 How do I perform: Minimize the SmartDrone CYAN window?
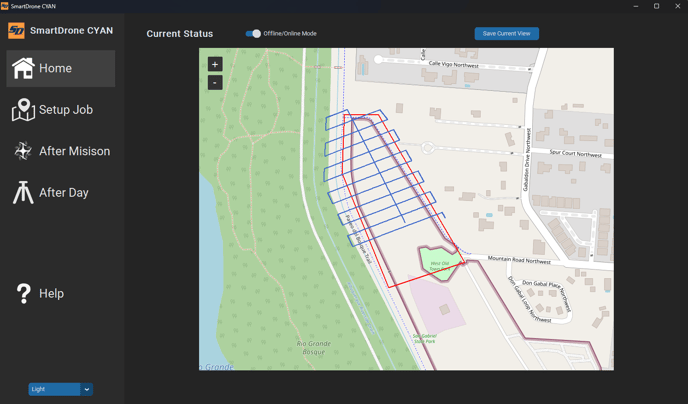click(636, 6)
